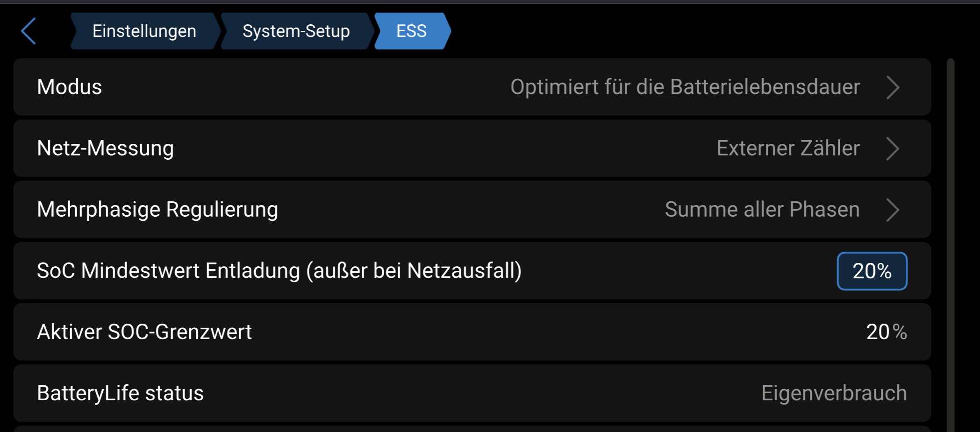
Task: Click the Modus row label
Action: click(70, 87)
